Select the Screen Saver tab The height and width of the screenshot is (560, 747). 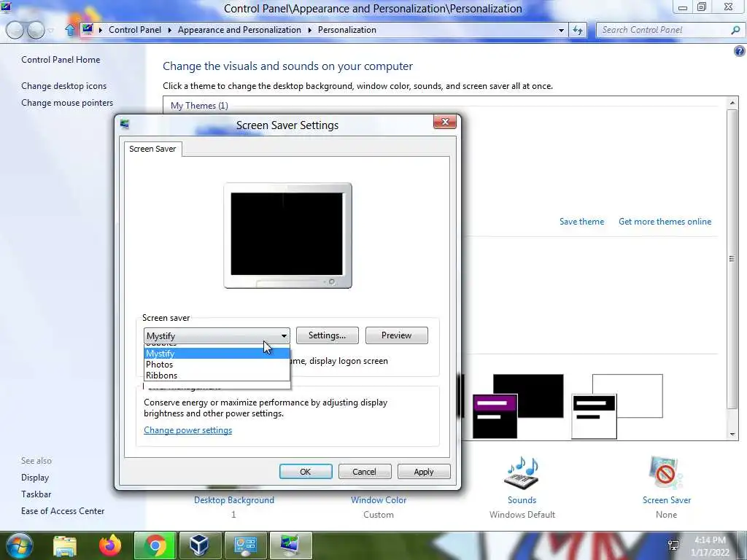[x=152, y=149]
